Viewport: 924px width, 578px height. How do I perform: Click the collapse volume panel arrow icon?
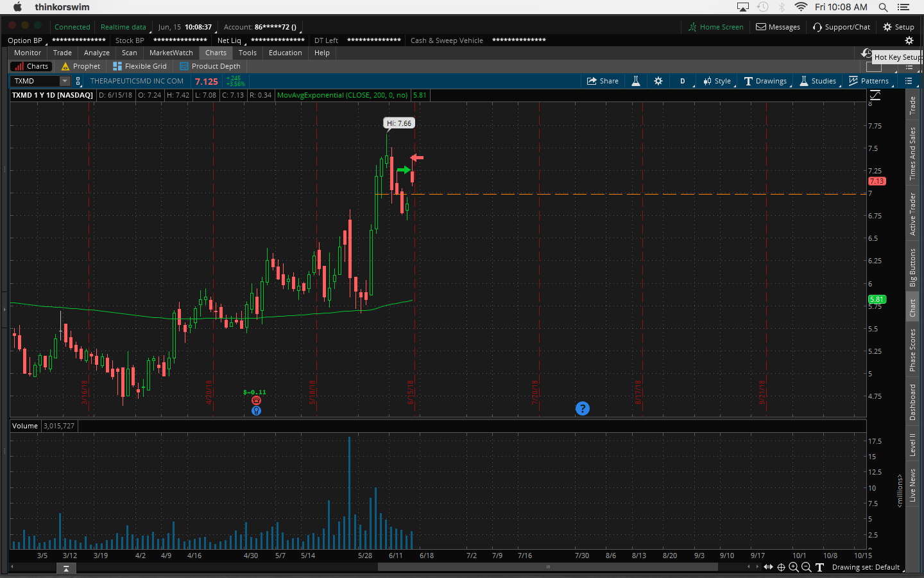(x=66, y=569)
